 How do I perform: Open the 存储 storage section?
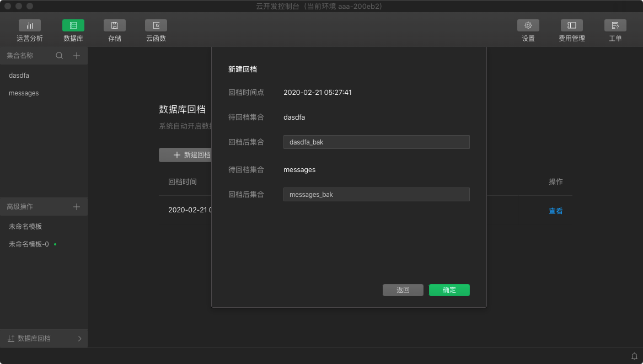click(x=114, y=30)
